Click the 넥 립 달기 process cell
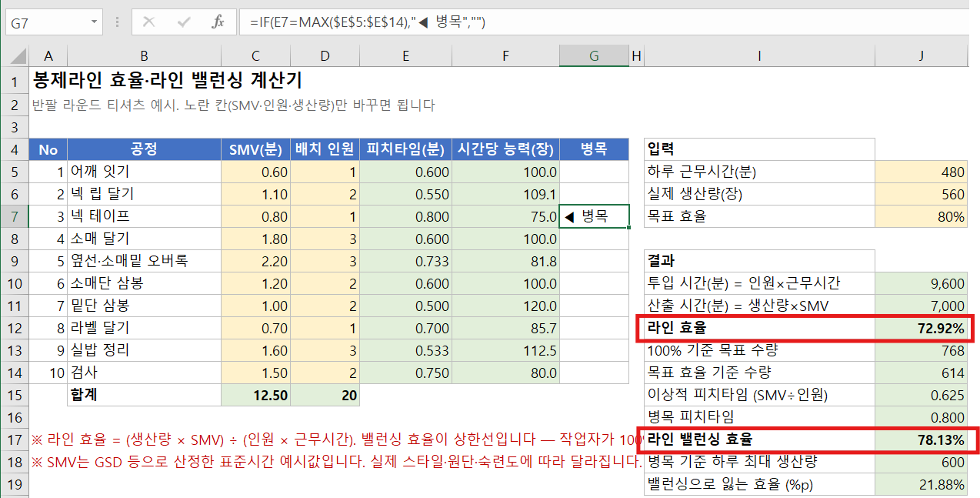 coord(145,194)
